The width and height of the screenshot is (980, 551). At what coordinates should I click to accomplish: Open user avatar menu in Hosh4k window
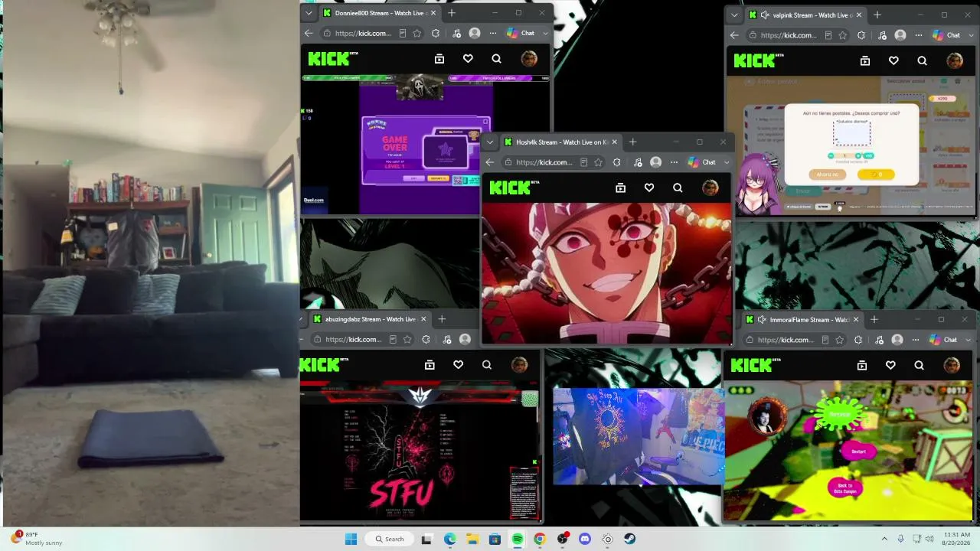[x=710, y=187]
